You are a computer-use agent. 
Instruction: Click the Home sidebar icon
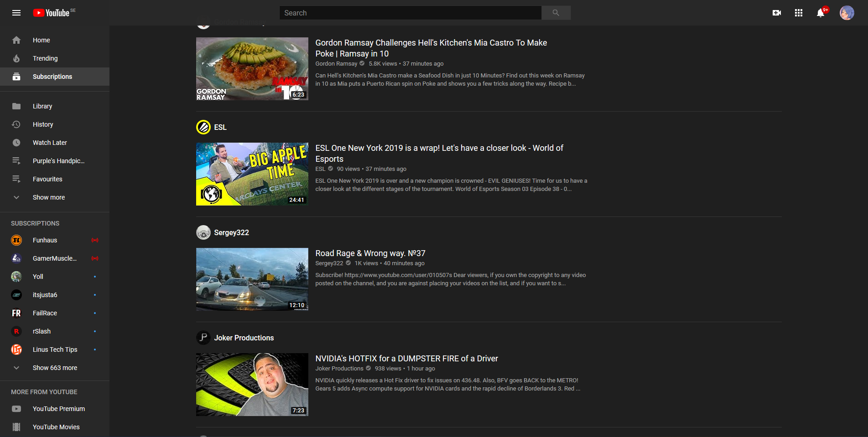[16, 40]
